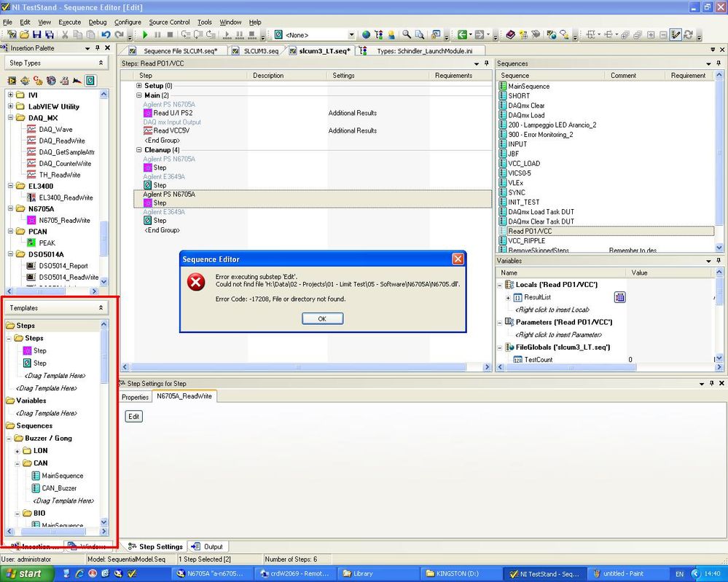Collapse the Step Types section chevron
This screenshot has height=582, width=728.
pyautogui.click(x=101, y=63)
